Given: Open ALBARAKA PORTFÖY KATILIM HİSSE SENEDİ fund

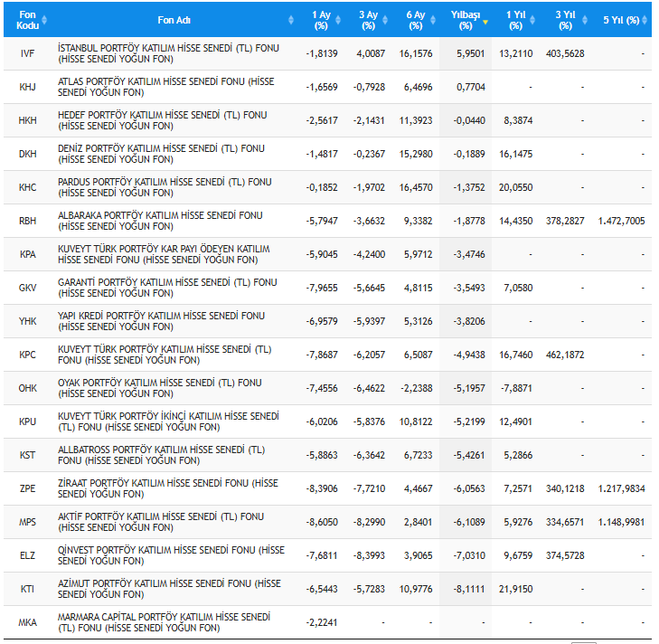Looking at the screenshot, I should tap(160, 221).
